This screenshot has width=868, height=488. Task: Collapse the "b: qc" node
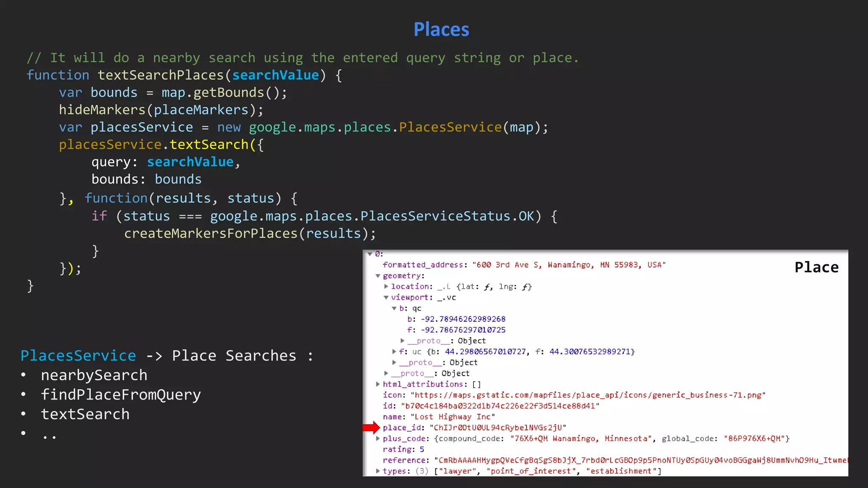coord(394,308)
